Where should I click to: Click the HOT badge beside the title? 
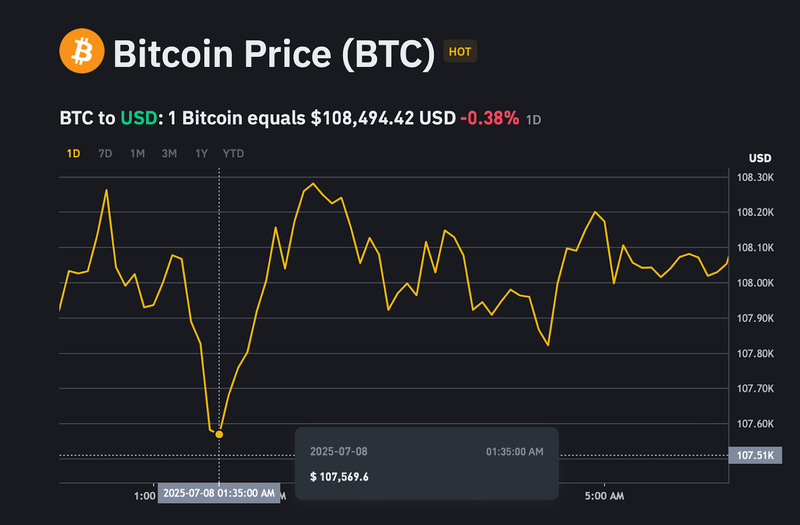(460, 51)
